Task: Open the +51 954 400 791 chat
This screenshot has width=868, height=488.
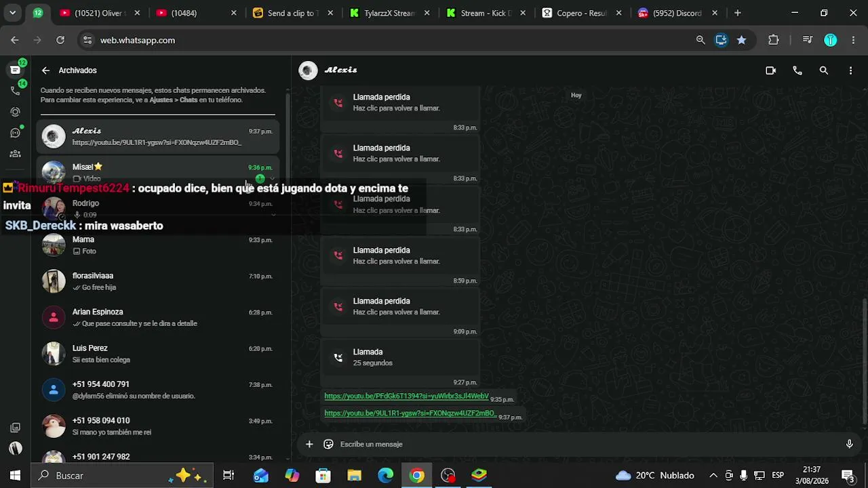Action: (x=158, y=390)
